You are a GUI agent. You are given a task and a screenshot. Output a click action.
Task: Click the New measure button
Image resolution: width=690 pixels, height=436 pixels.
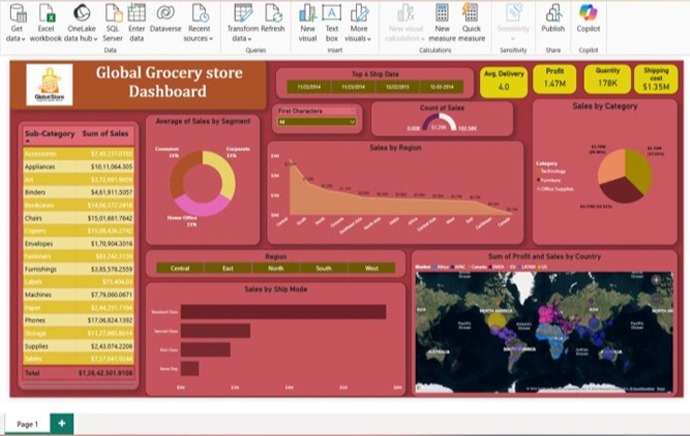[441, 13]
